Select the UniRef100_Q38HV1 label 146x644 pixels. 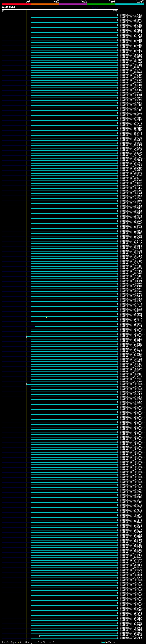(x=131, y=226)
